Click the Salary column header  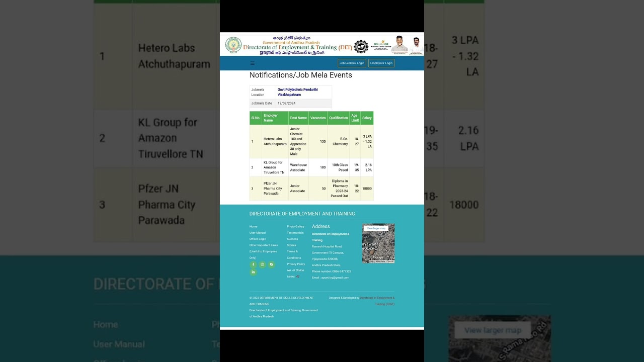pyautogui.click(x=367, y=118)
